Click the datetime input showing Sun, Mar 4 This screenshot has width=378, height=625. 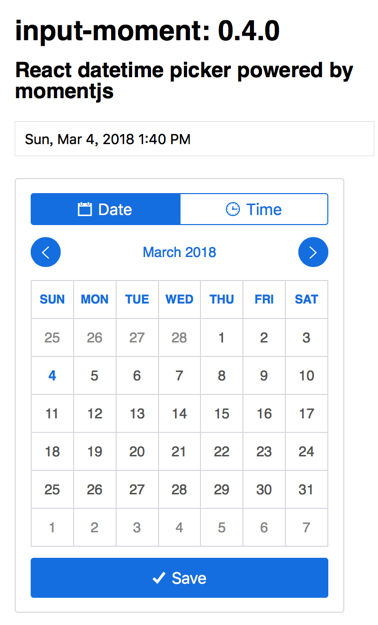tap(194, 139)
